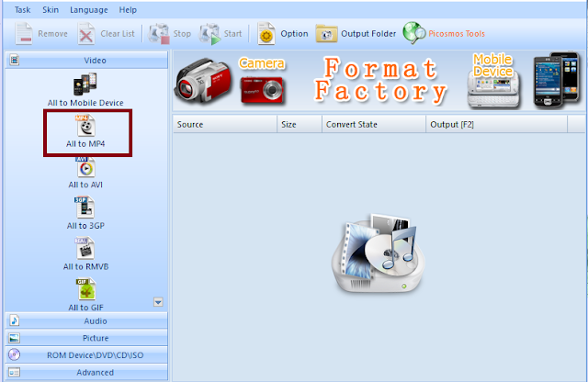Click the Audio music note icon
The height and width of the screenshot is (382, 588).
coord(15,320)
